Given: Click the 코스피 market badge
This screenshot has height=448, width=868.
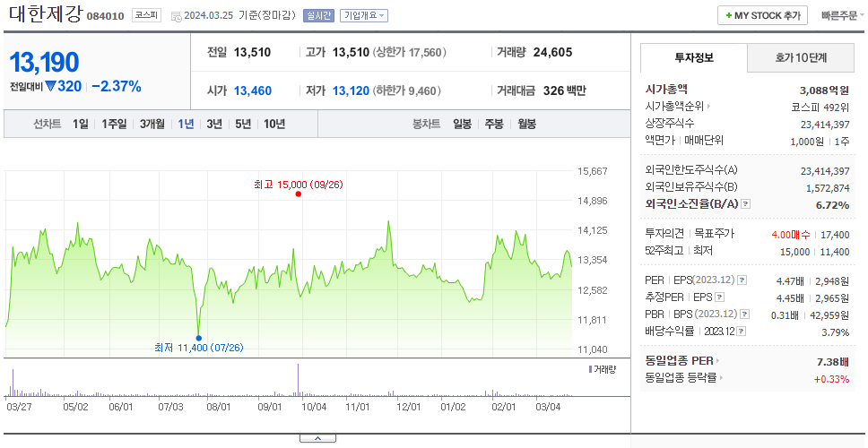Looking at the screenshot, I should (x=146, y=15).
